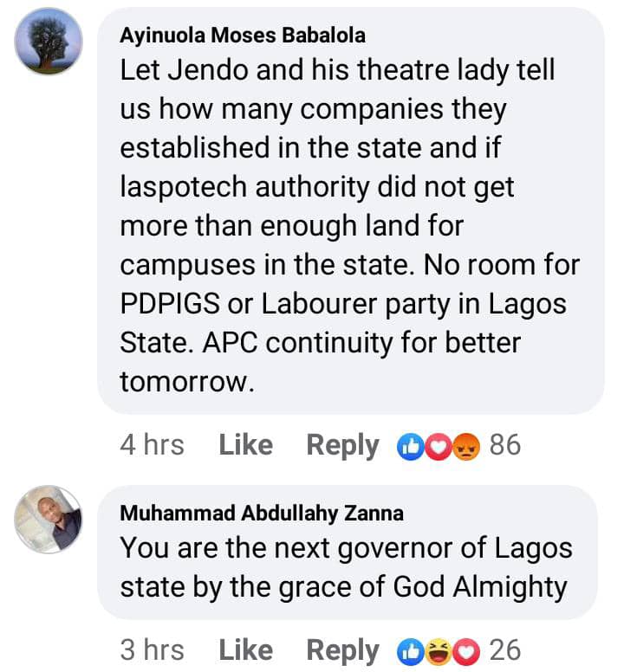Click the laughing face reaction icon
The image size is (624, 672).
(438, 651)
